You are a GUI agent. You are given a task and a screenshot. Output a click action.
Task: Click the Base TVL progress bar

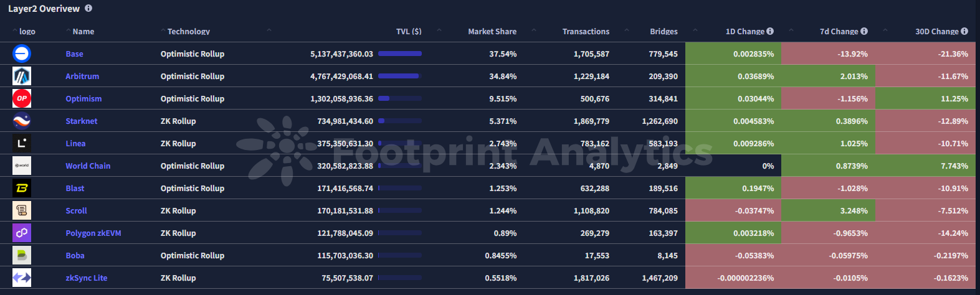(399, 54)
